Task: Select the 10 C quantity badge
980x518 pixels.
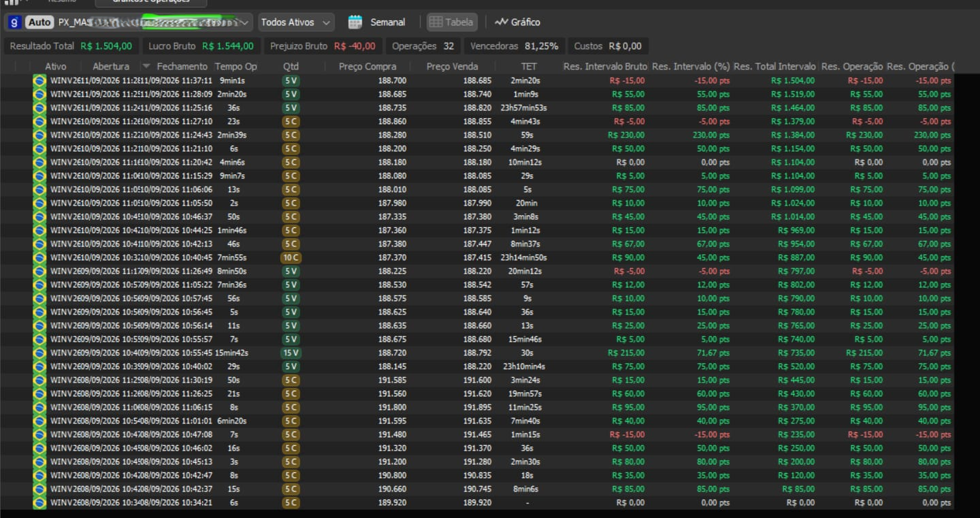Action: 291,257
